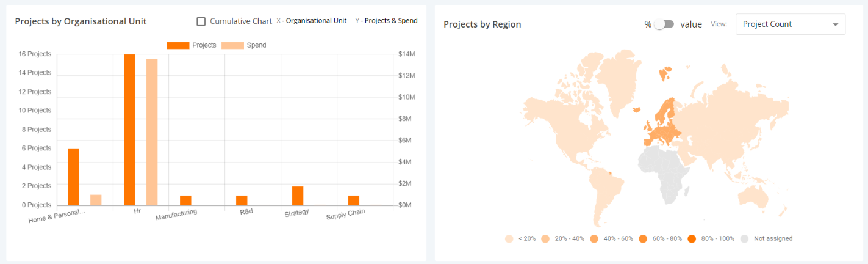868x264 pixels.
Task: Toggle the Spend legend entry in the chart
Action: click(x=243, y=45)
